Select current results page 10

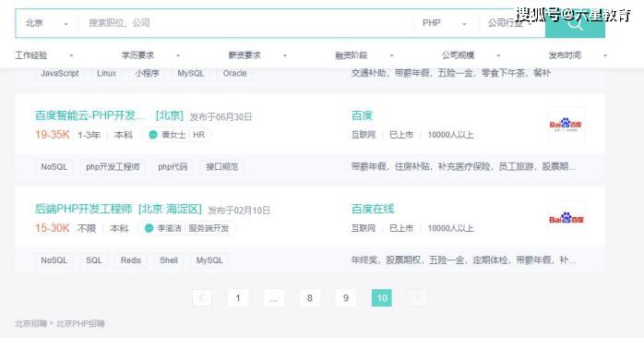[x=382, y=298]
